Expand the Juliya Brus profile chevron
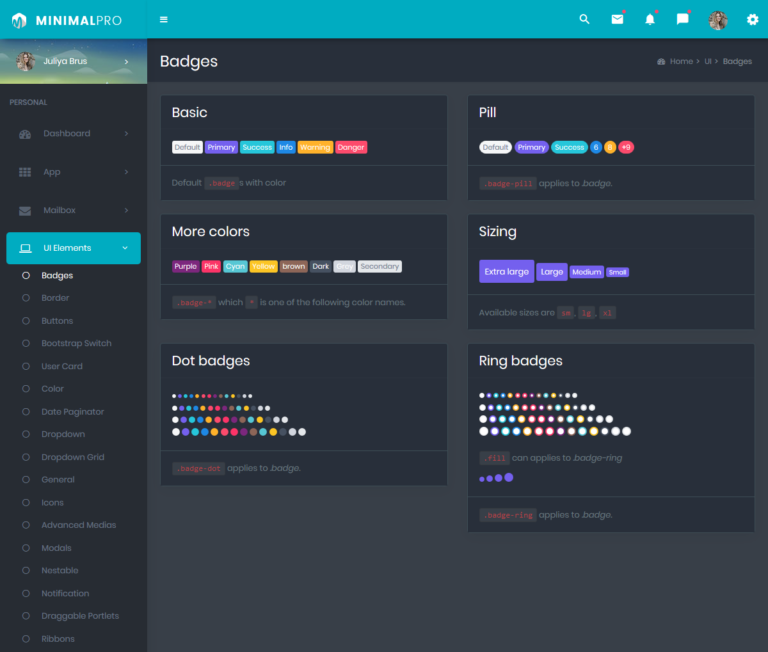 pyautogui.click(x=126, y=62)
